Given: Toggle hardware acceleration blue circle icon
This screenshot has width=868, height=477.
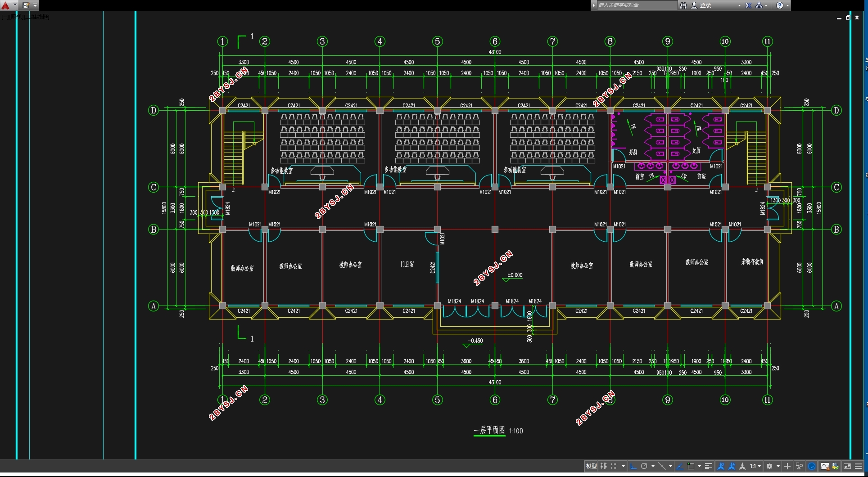Looking at the screenshot, I should click(x=812, y=466).
